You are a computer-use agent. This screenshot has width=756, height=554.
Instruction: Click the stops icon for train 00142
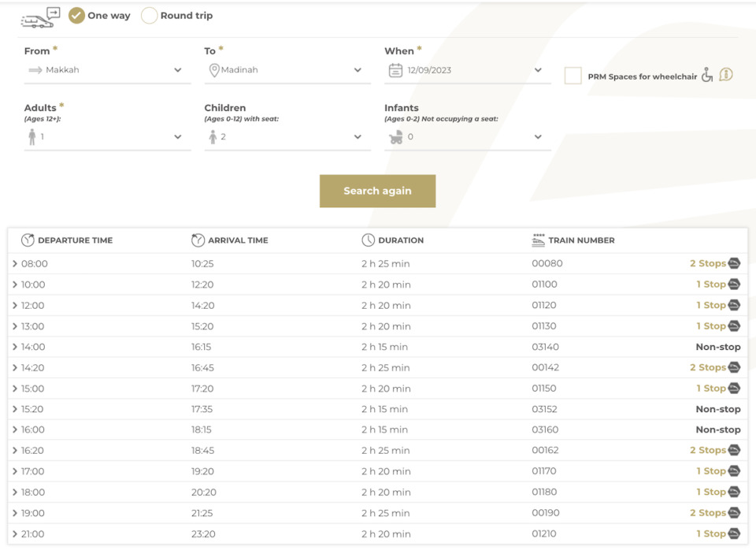(x=734, y=367)
